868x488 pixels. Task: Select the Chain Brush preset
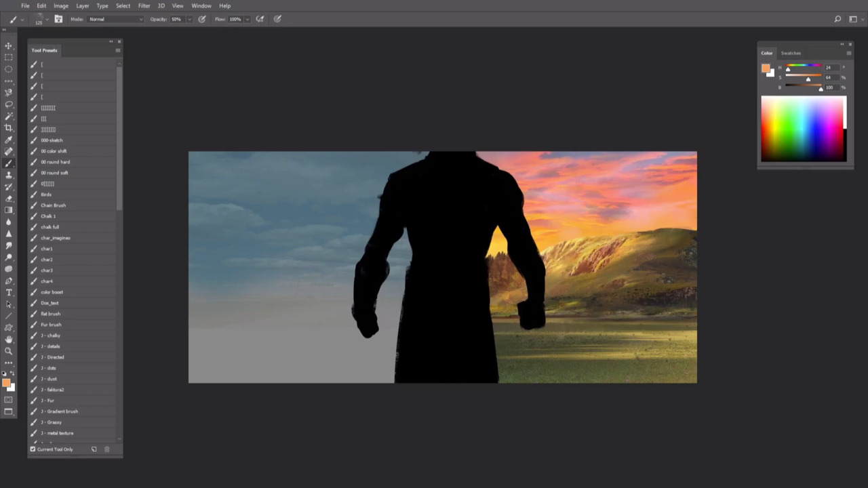[53, 205]
